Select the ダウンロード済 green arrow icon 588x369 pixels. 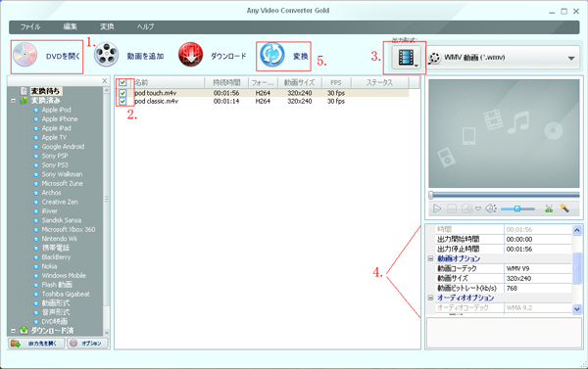click(x=24, y=330)
